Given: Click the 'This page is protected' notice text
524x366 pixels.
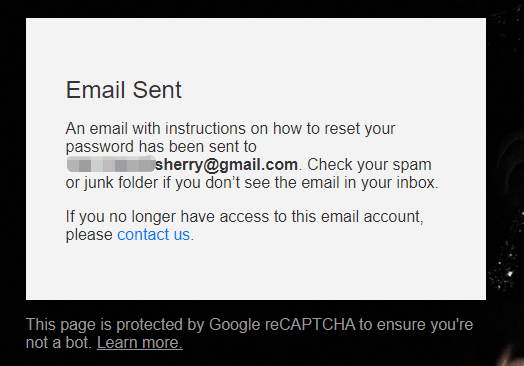Looking at the screenshot, I should [x=115, y=325].
